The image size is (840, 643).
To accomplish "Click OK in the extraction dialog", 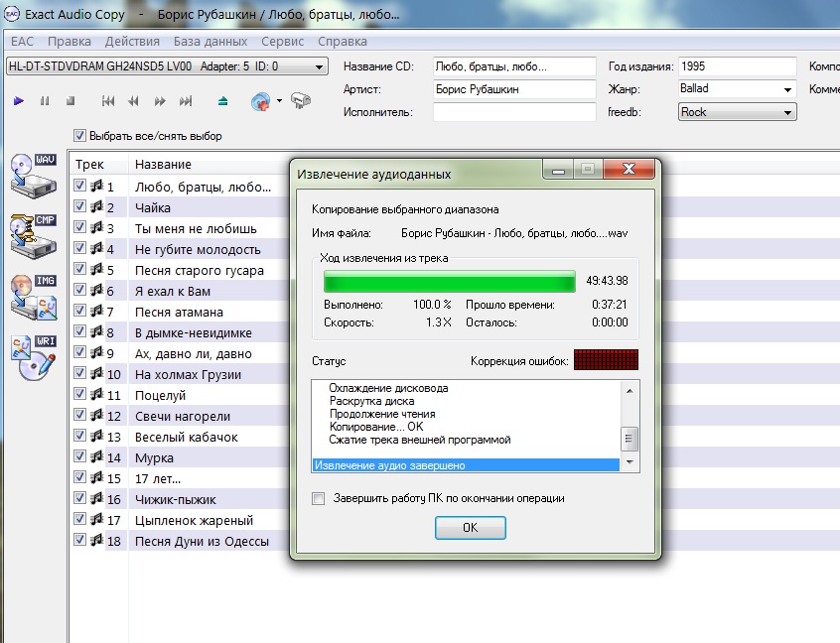I will (x=470, y=528).
